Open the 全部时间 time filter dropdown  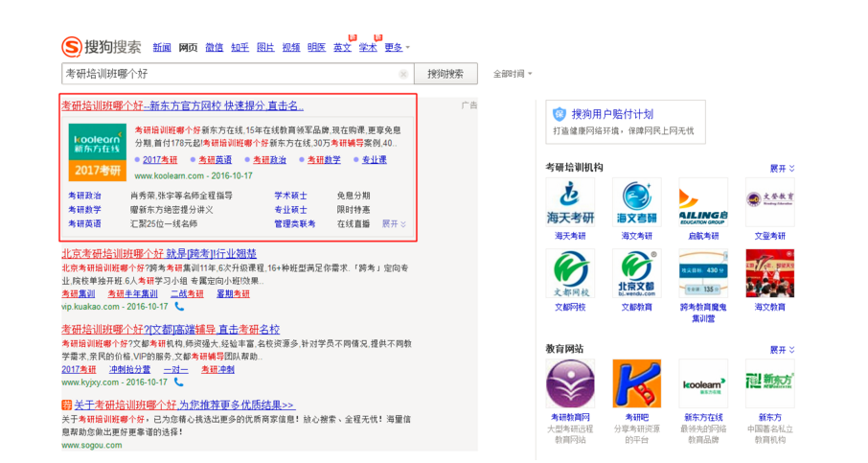[512, 74]
